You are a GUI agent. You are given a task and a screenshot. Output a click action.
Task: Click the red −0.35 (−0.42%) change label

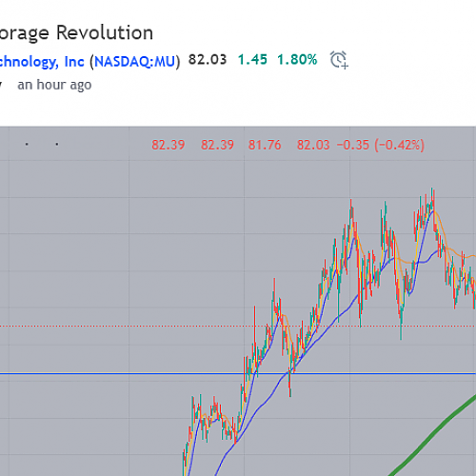click(381, 145)
